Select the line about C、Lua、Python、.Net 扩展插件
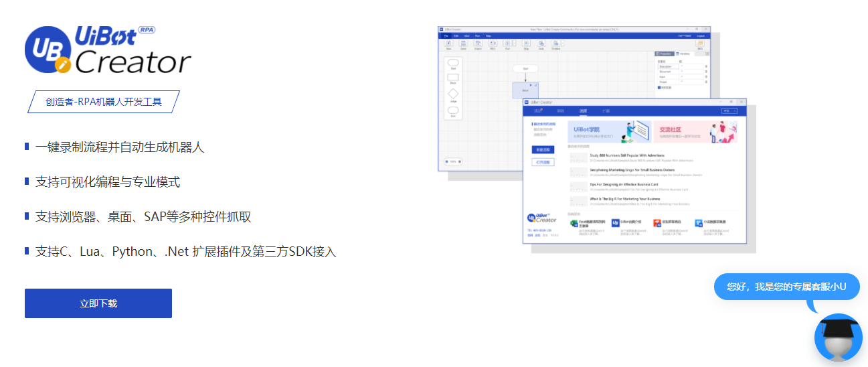This screenshot has height=367, width=868. tap(185, 252)
